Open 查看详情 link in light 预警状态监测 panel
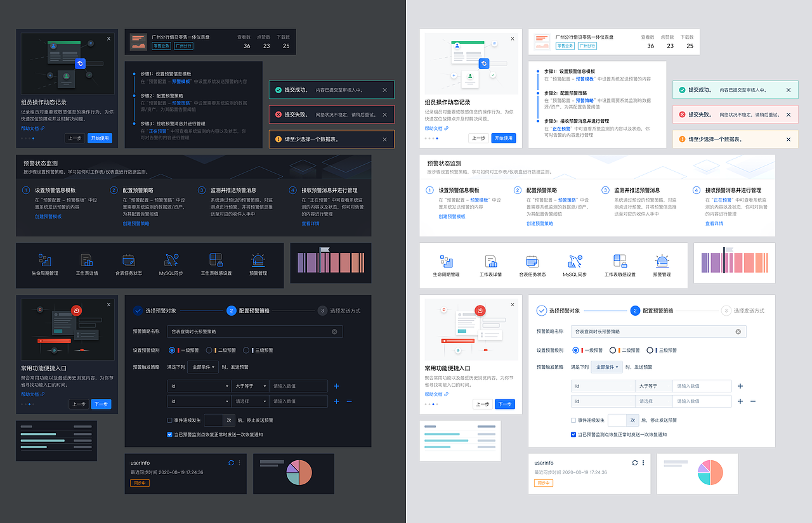This screenshot has width=812, height=523. click(714, 223)
